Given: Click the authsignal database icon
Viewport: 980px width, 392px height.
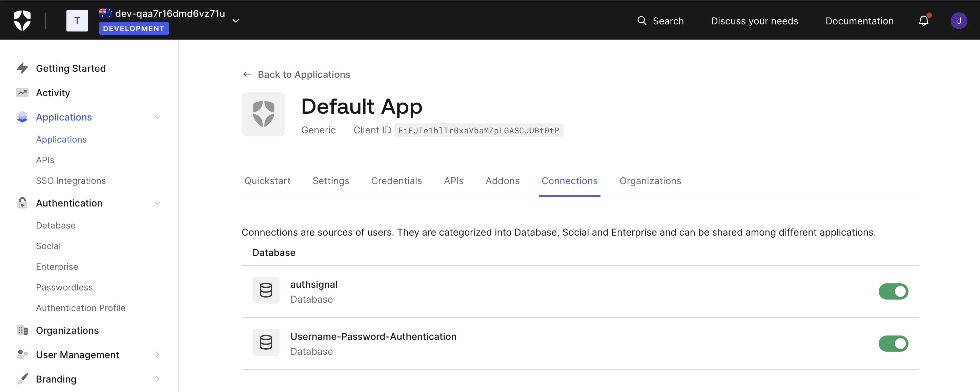Looking at the screenshot, I should (x=266, y=290).
